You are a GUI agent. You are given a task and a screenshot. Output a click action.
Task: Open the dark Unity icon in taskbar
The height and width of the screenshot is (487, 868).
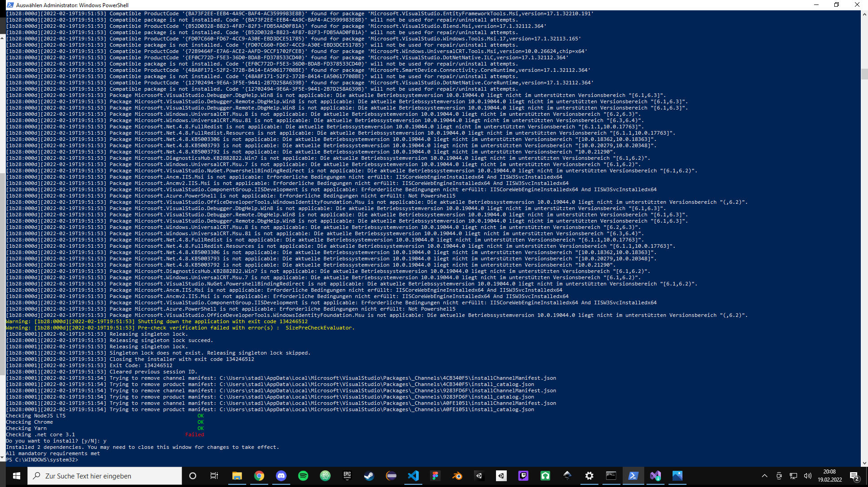[479, 476]
